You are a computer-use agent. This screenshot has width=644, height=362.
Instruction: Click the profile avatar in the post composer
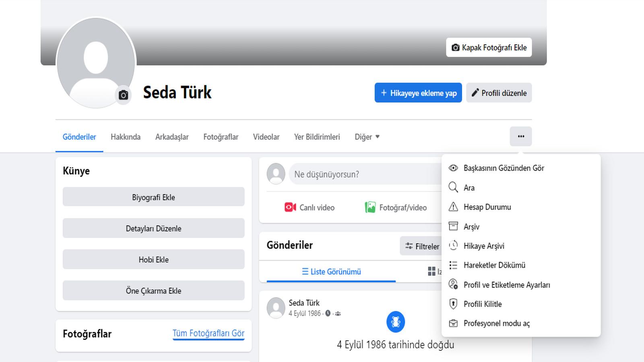click(x=276, y=174)
